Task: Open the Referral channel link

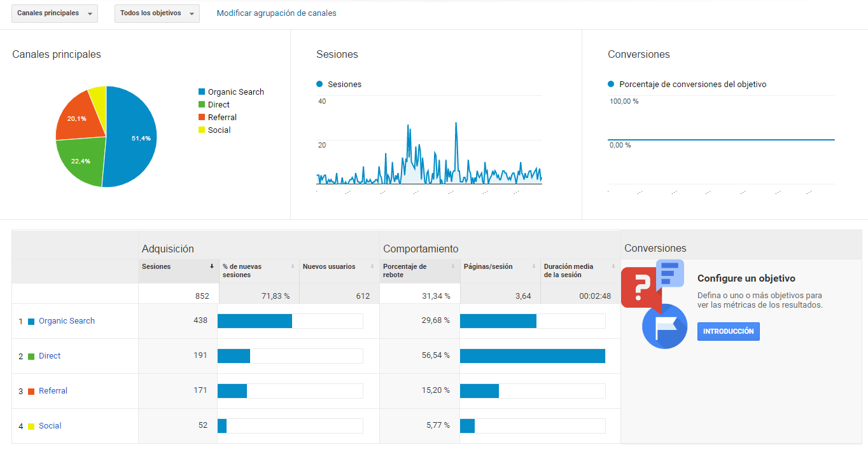Action: [53, 391]
